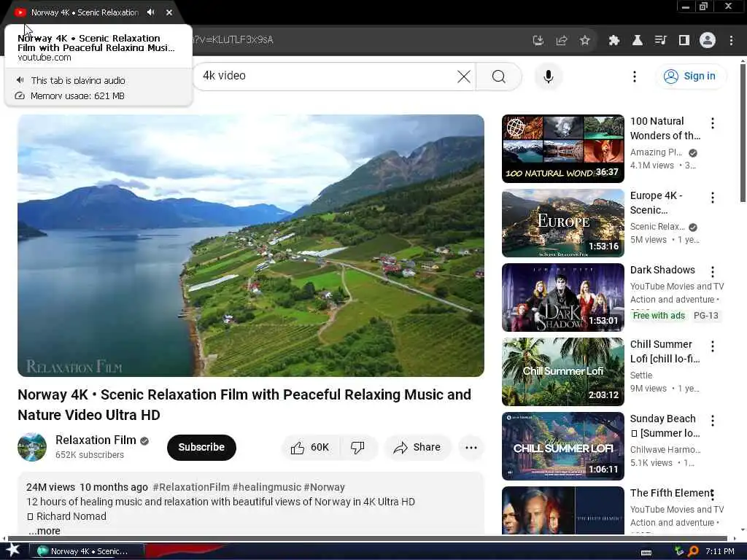The image size is (747, 560).
Task: Select Norway 4K taskbar window button
Action: [x=87, y=551]
